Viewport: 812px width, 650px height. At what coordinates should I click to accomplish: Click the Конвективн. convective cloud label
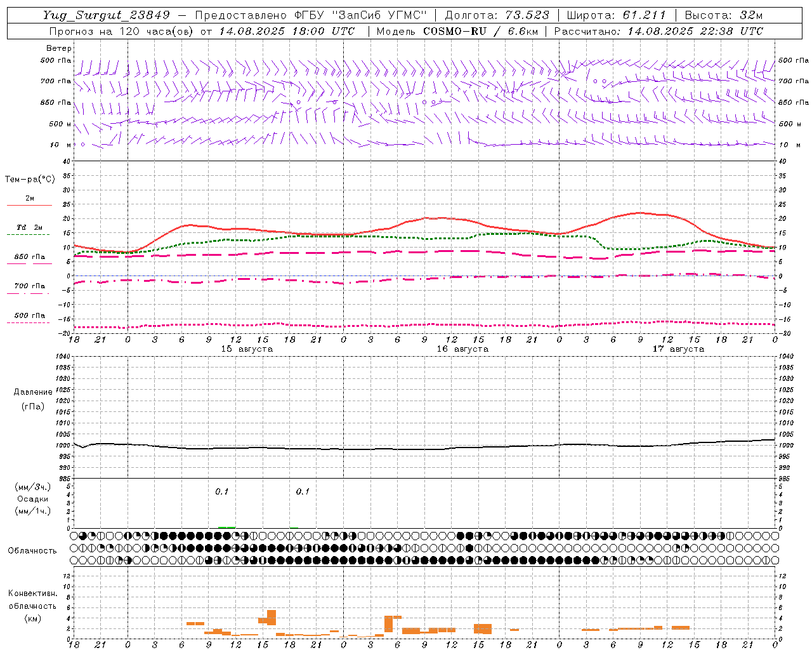pos(32,594)
